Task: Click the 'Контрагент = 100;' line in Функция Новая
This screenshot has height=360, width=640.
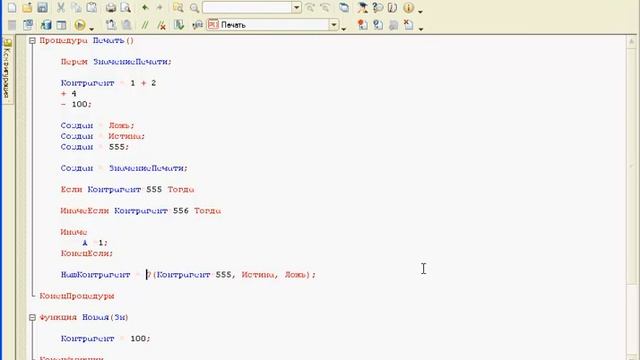Action: [105, 338]
